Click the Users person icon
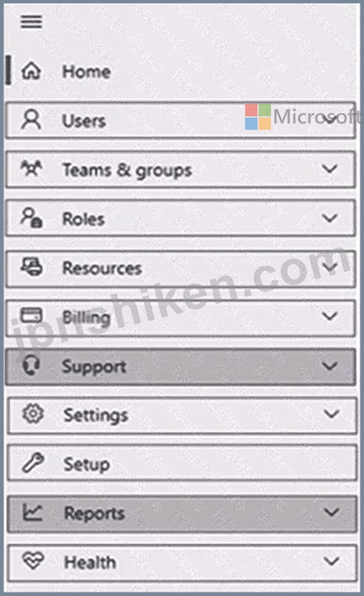 tap(31, 120)
